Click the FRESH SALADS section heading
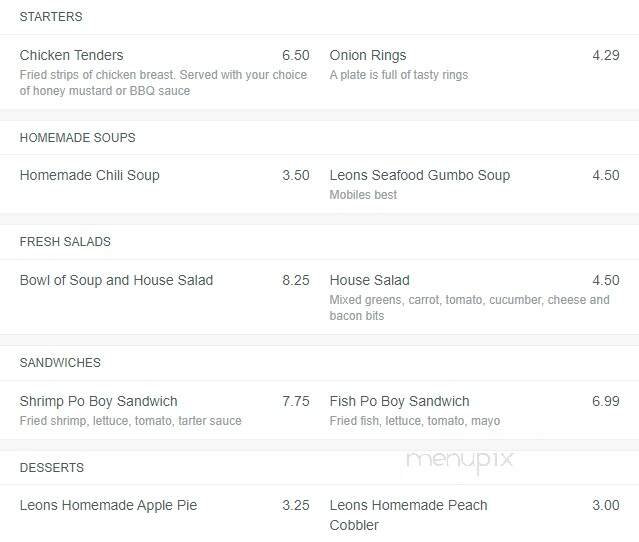 point(65,242)
